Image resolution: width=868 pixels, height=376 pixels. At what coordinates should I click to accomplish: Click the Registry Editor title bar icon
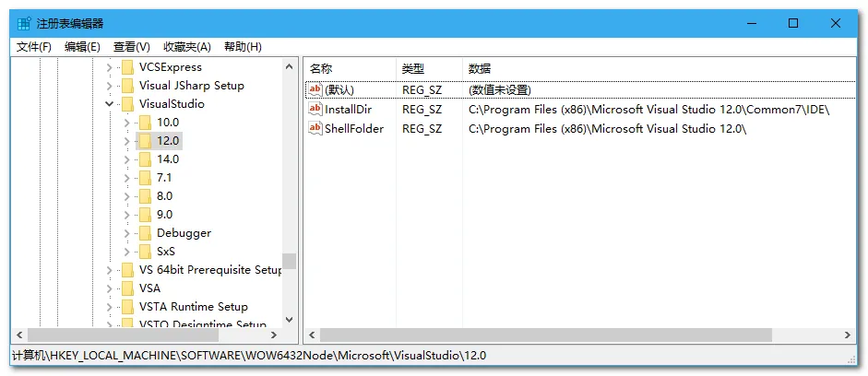click(x=24, y=23)
